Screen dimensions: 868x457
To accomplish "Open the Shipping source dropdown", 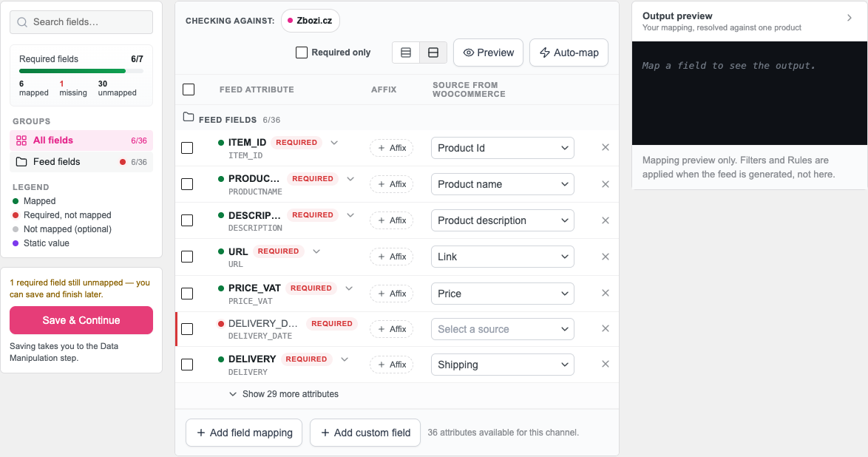I will (503, 365).
